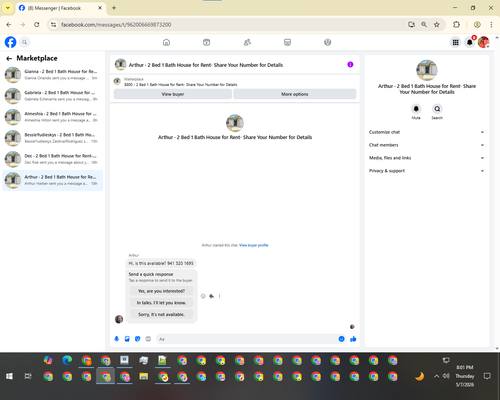Open Task View on the taskbar
Viewport: 500px width, 400px height.
[28, 376]
